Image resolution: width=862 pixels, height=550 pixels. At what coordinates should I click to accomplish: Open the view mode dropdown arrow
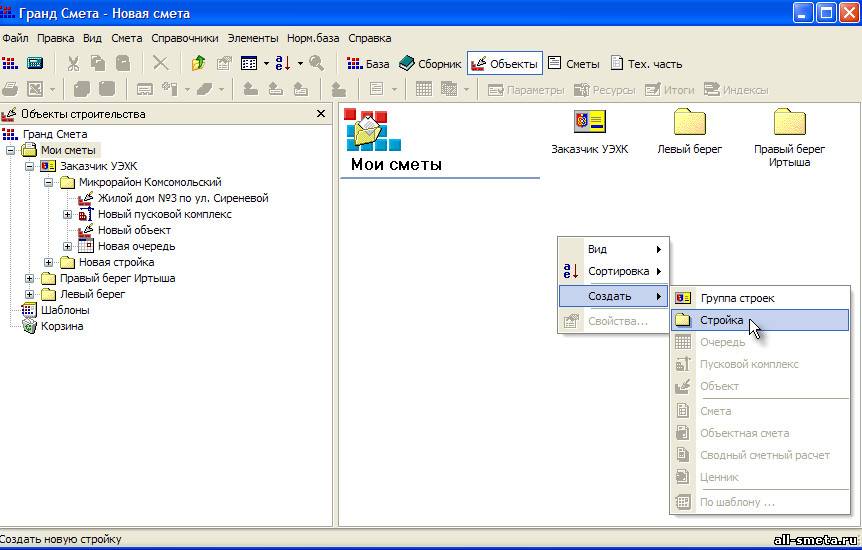click(266, 63)
